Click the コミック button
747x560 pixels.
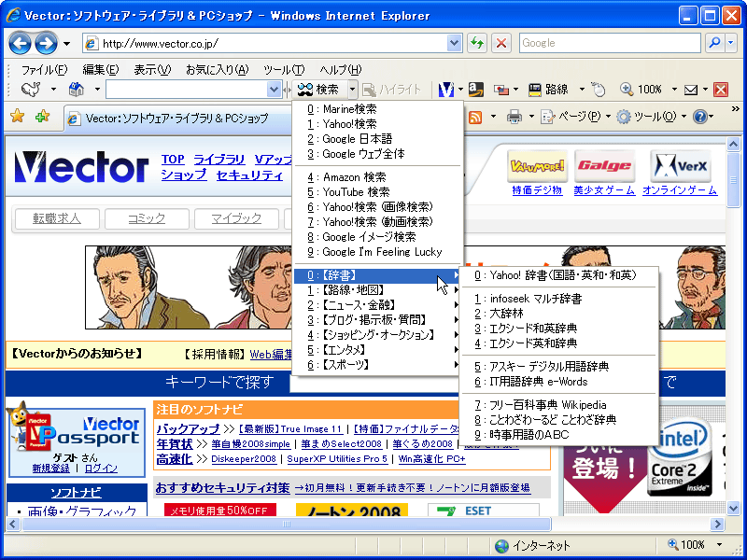[x=147, y=218]
